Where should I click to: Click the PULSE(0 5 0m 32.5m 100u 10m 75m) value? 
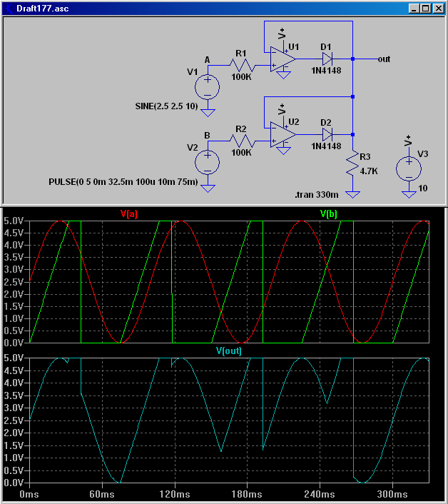click(x=123, y=181)
